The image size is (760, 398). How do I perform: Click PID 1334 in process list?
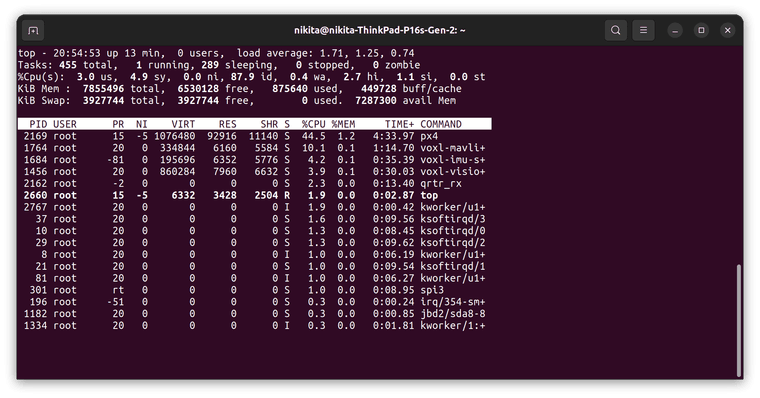click(x=35, y=326)
